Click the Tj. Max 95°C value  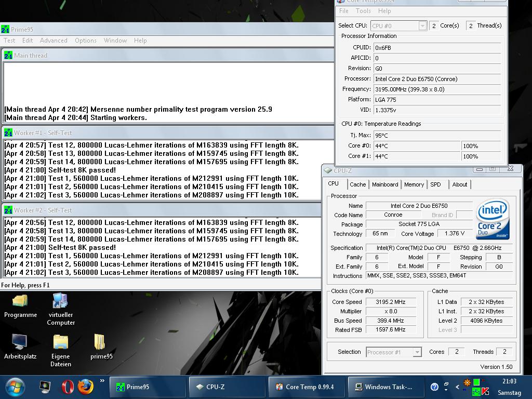point(437,136)
